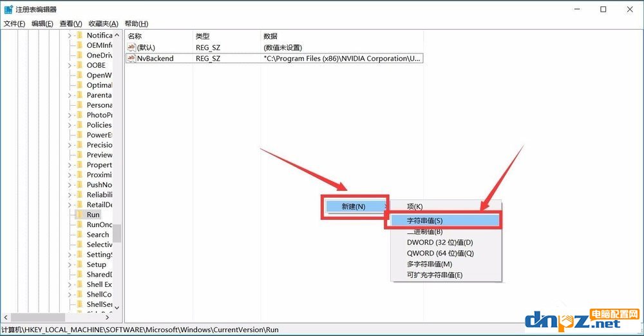Screen dimensions: 644x336
Task: Select the OneDriv key in tree
Action: pos(99,55)
